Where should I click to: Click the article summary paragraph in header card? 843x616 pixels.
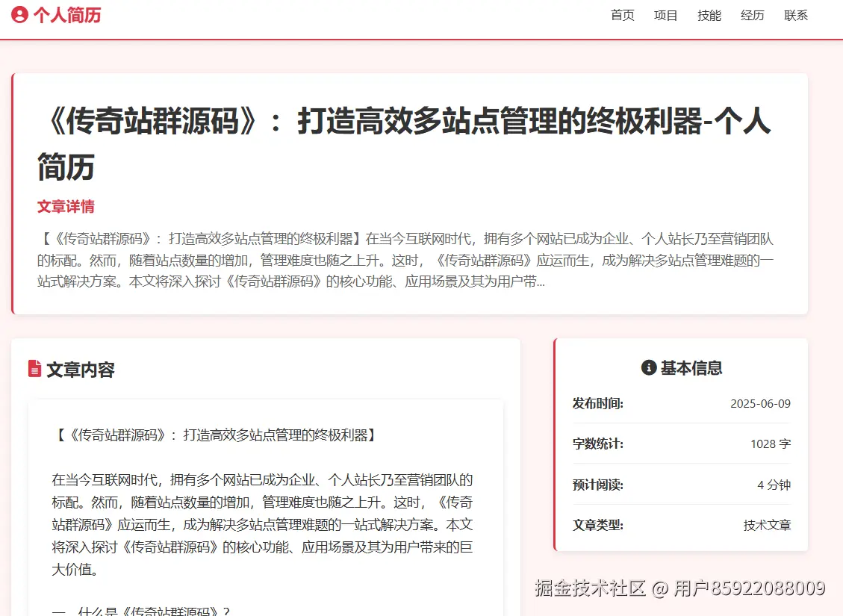(405, 260)
